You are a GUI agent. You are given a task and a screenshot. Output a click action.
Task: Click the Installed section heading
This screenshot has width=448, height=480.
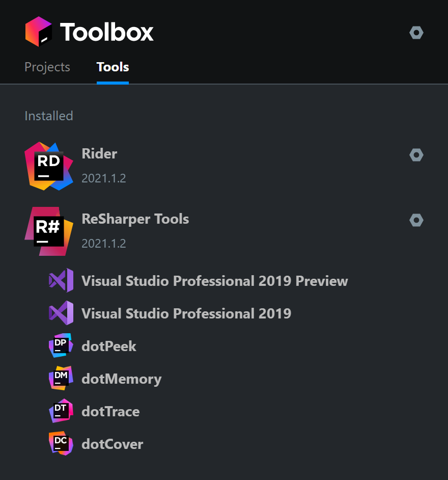click(x=49, y=116)
